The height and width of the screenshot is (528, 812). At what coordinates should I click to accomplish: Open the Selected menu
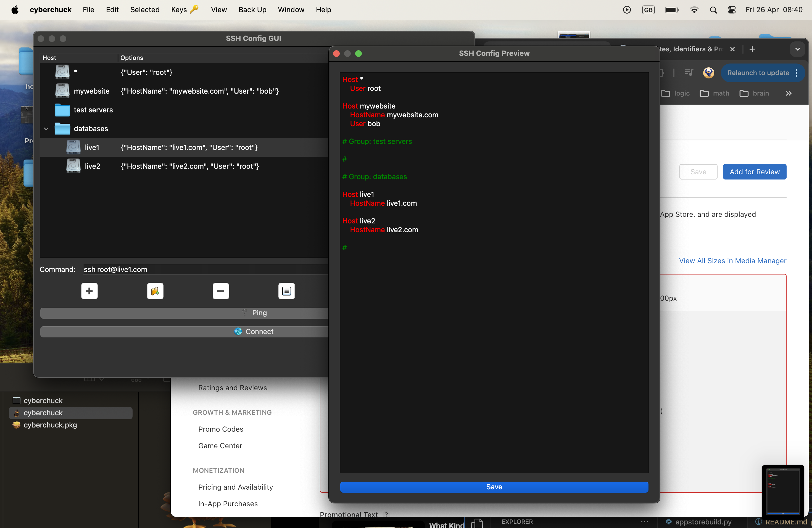click(145, 10)
